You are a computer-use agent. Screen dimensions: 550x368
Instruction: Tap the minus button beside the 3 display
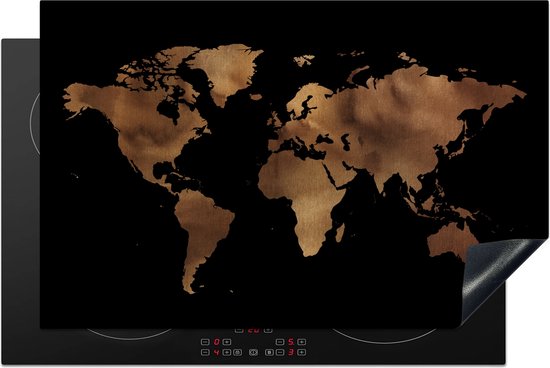pos(280,352)
